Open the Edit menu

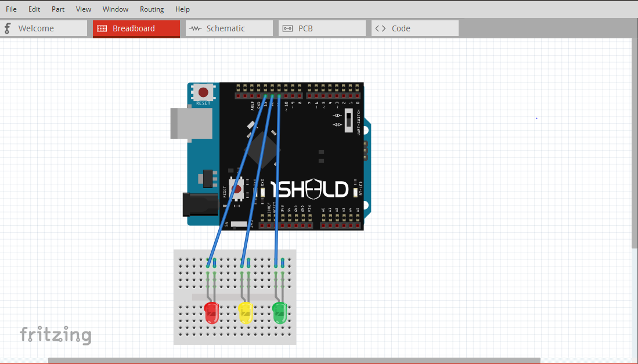click(34, 9)
